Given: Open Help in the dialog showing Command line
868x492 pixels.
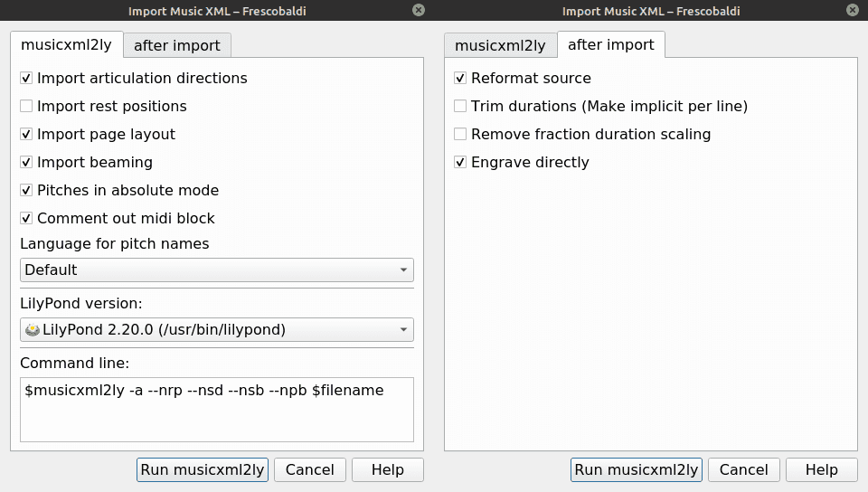Looking at the screenshot, I should 387,469.
